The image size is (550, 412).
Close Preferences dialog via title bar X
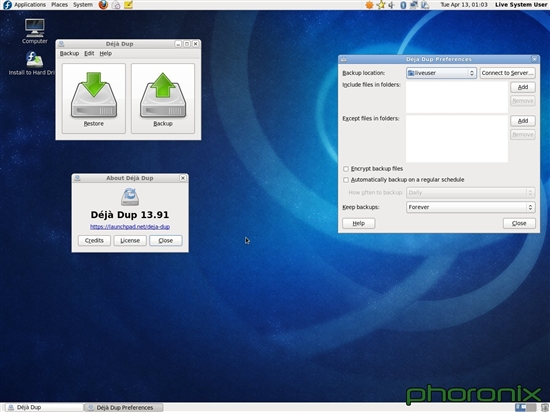click(x=534, y=59)
